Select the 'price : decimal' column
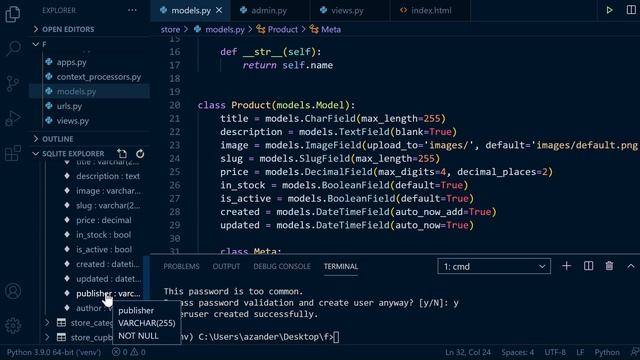This screenshot has height=360, width=640. coord(104,220)
